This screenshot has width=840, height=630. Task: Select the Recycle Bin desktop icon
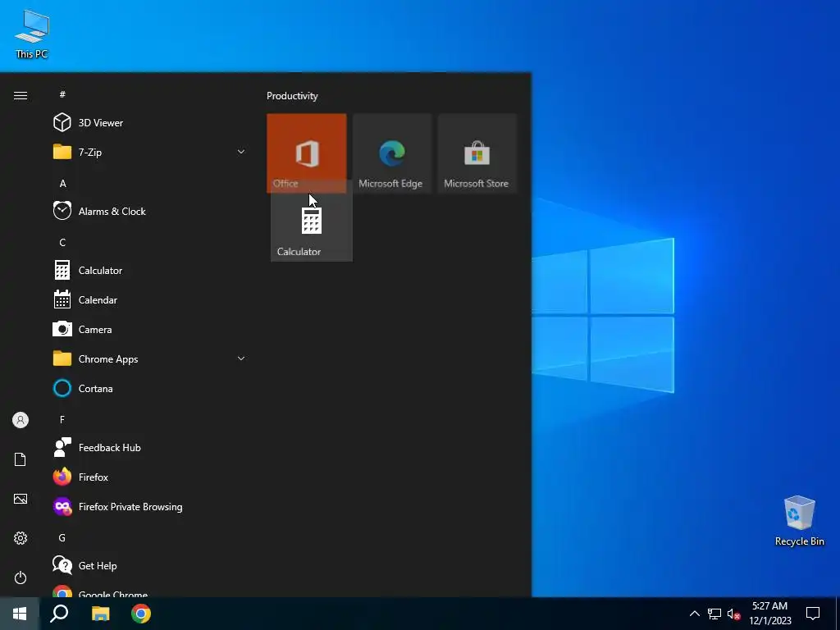[799, 521]
